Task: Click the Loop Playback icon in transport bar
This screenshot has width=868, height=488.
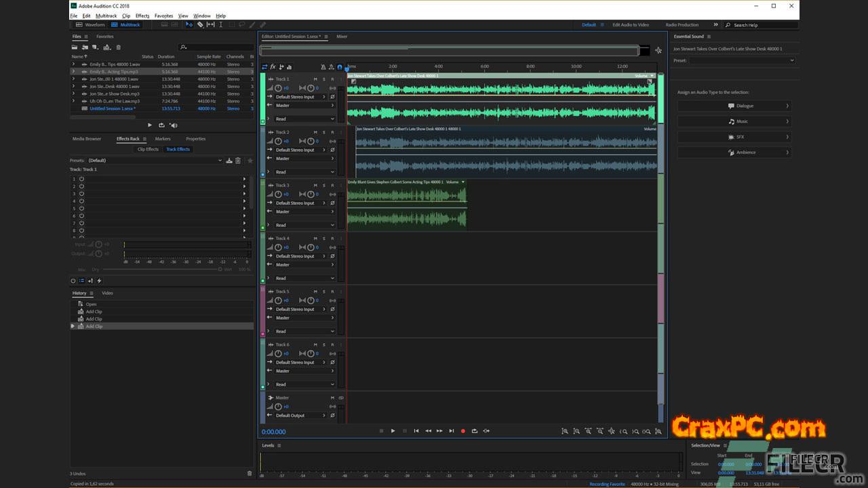Action: click(475, 431)
